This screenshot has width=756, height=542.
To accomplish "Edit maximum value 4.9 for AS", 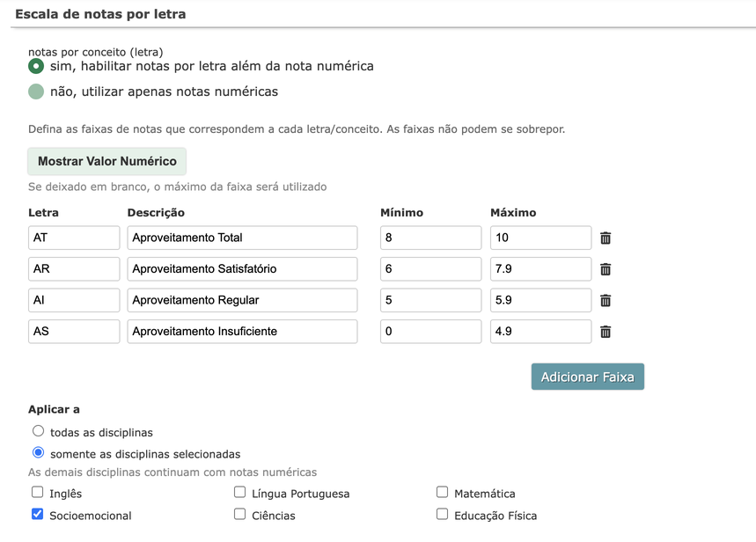I will 541,332.
